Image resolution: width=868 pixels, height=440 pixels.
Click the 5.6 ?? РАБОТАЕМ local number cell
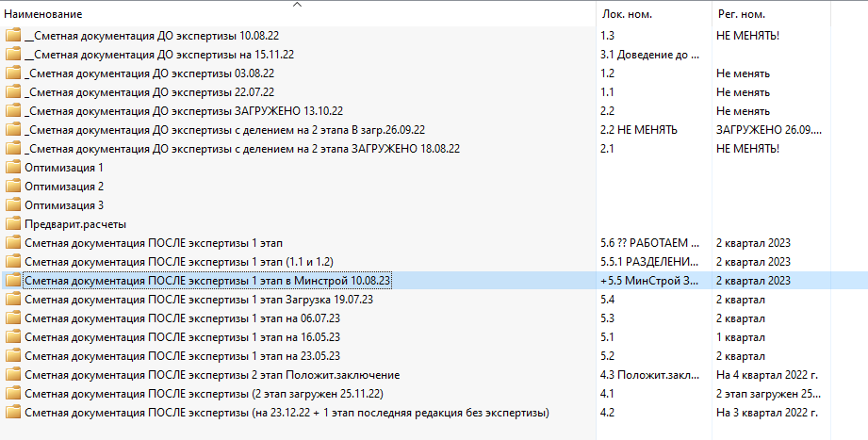click(649, 243)
